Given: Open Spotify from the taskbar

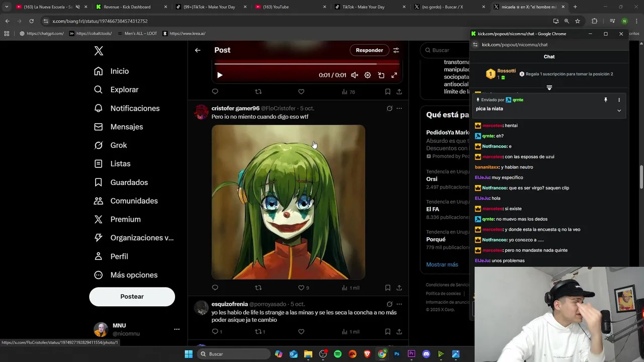Looking at the screenshot, I should click(x=338, y=354).
